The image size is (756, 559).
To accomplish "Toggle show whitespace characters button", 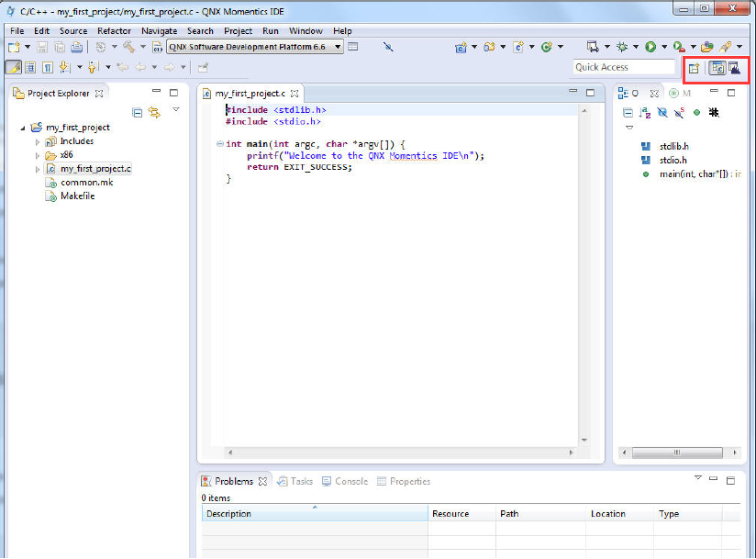I will click(x=48, y=68).
